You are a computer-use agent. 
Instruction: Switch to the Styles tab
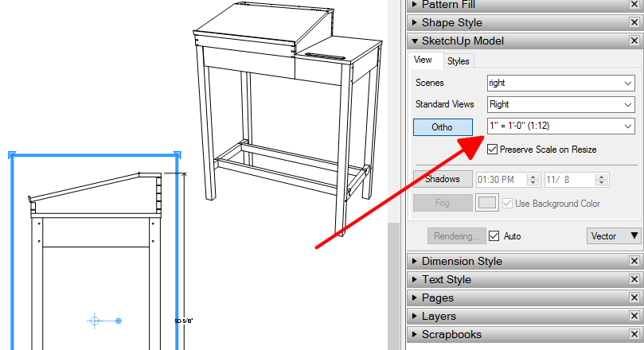[459, 61]
